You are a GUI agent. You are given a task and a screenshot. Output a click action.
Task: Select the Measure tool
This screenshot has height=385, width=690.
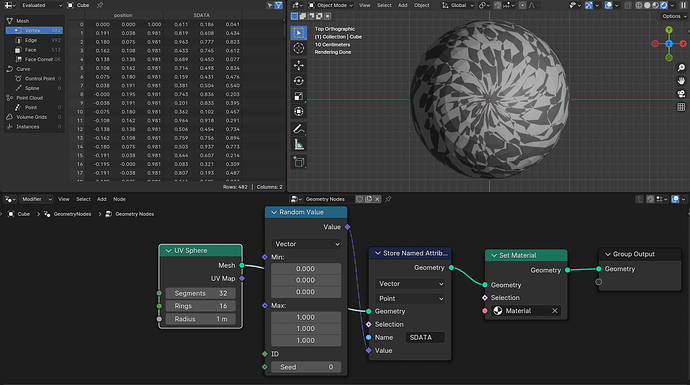299,144
